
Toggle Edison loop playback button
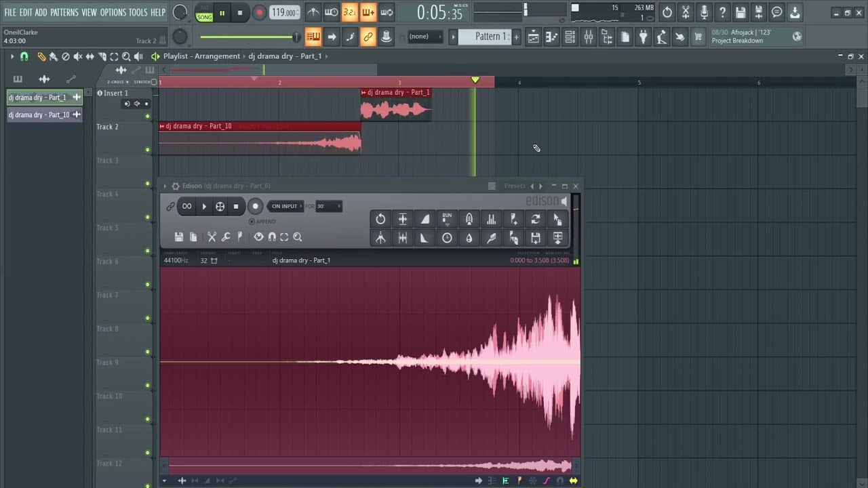[187, 207]
